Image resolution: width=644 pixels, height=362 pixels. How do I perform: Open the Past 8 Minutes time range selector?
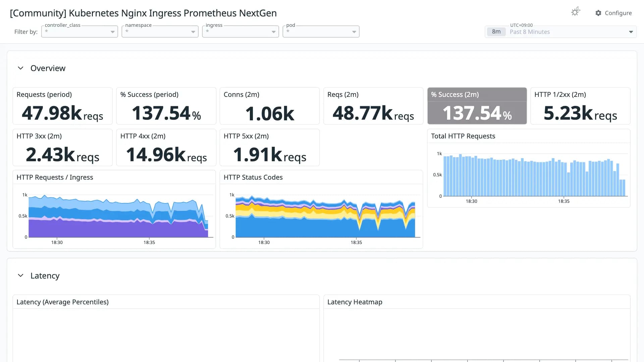(x=560, y=32)
